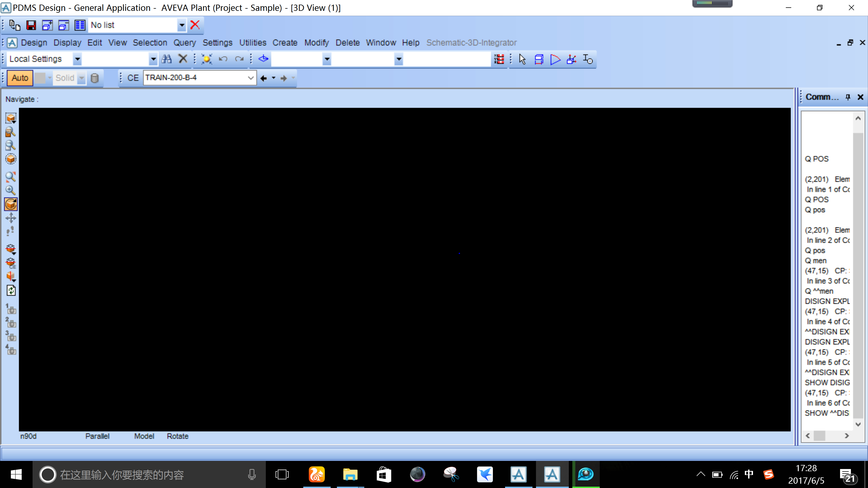Click the orange cube view tool in left sidebar

(11, 204)
